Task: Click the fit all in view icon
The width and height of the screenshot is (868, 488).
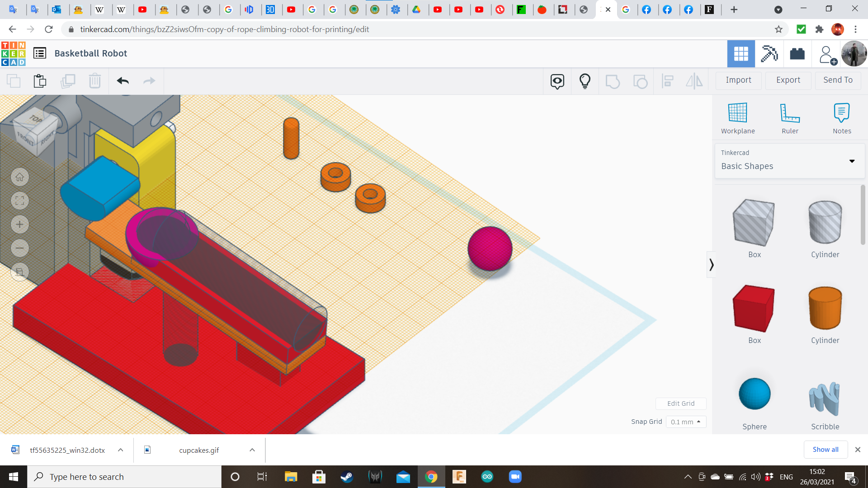Action: point(19,201)
